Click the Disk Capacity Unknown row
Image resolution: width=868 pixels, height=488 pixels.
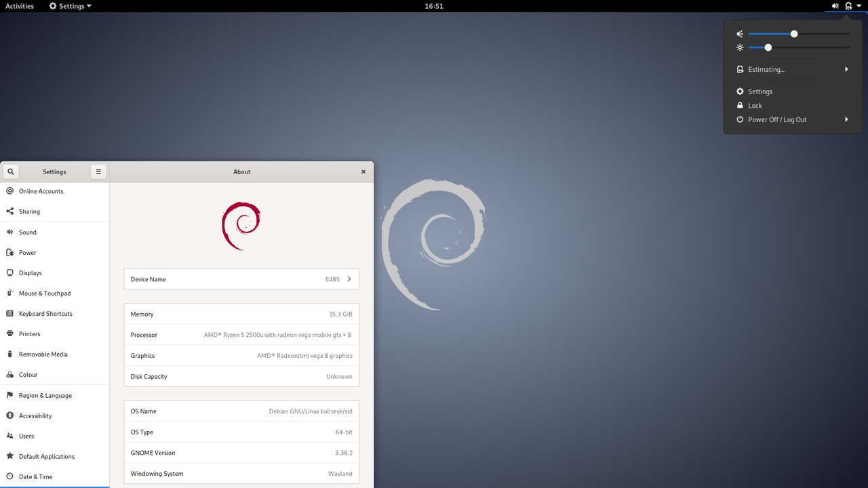tap(241, 376)
